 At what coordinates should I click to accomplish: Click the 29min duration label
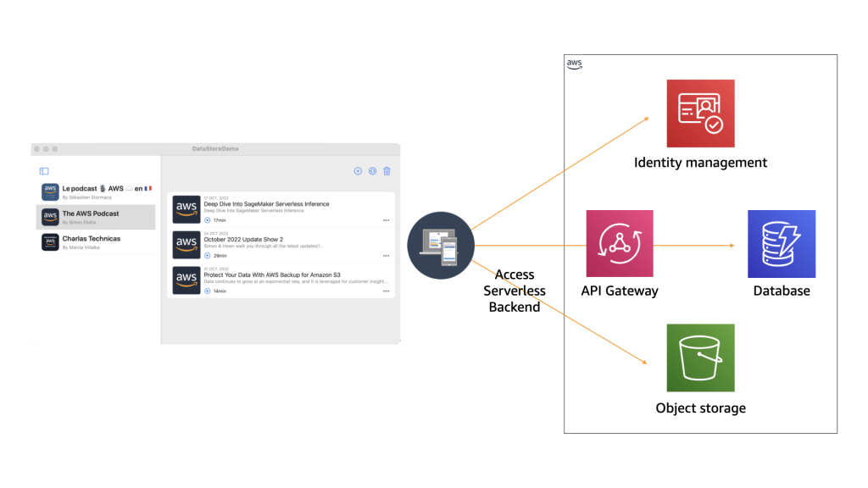point(220,256)
